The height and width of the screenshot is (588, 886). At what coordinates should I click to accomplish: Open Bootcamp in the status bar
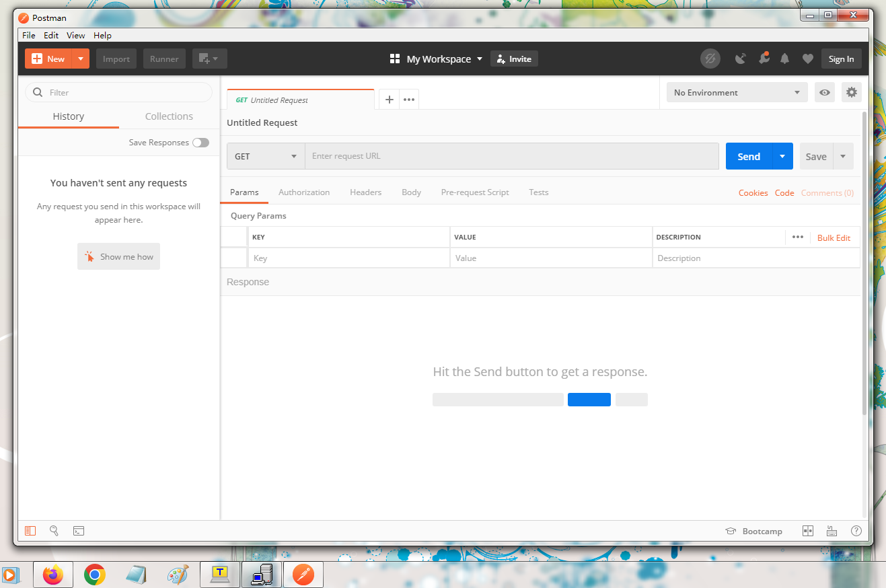[753, 531]
